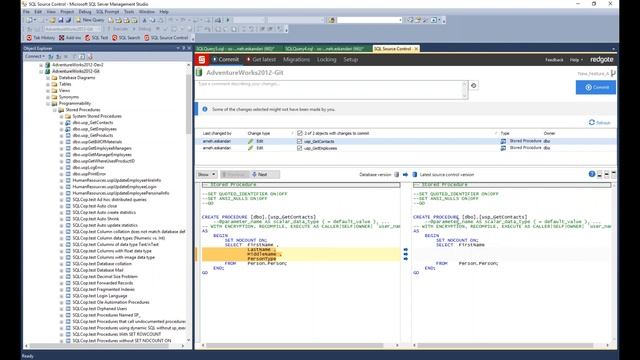Click the branch icon beside New_feature_A
The height and width of the screenshot is (360, 640).
click(613, 73)
